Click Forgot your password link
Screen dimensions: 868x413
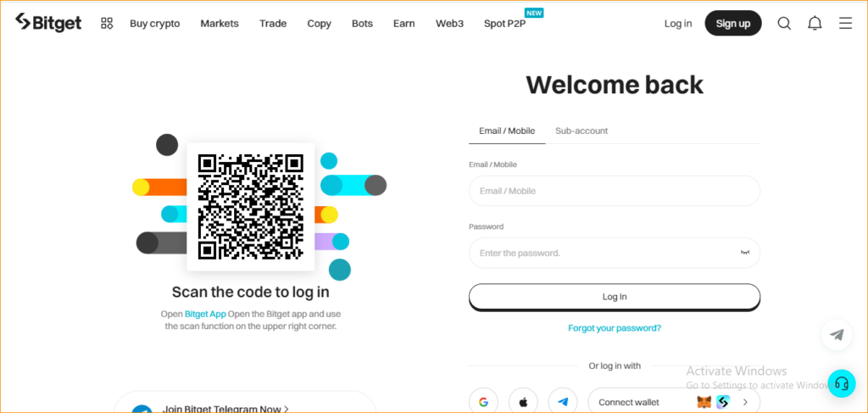pos(615,327)
